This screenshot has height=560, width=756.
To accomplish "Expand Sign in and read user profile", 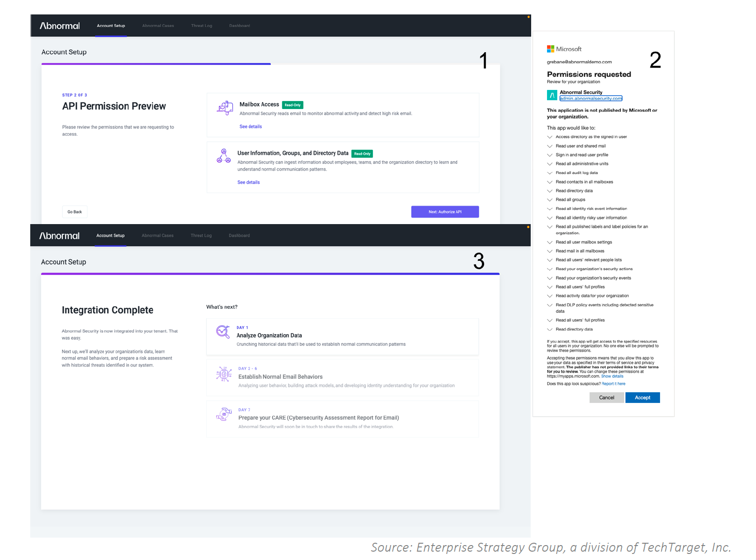I will pyautogui.click(x=550, y=155).
